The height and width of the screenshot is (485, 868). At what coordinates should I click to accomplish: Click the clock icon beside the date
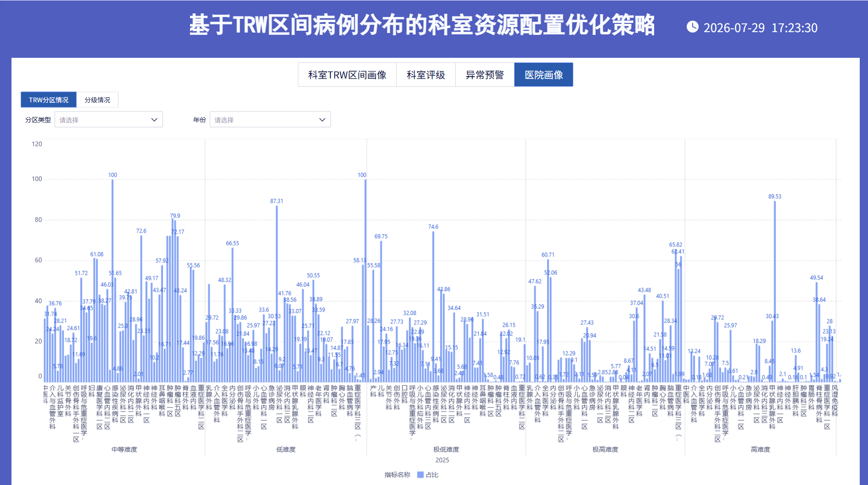(x=692, y=27)
